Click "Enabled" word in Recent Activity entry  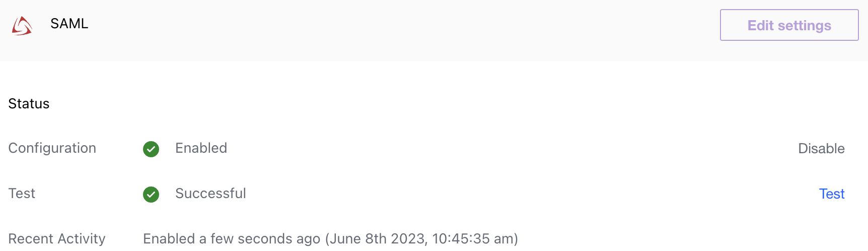coord(169,238)
